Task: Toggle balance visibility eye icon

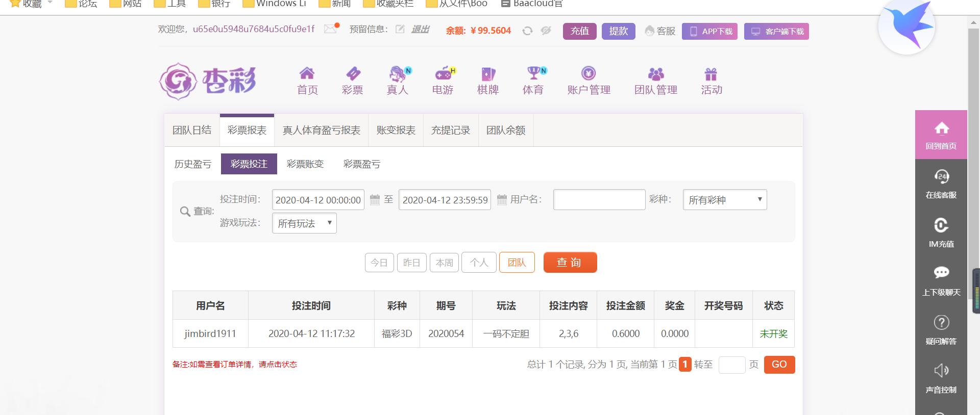Action: 546,31
